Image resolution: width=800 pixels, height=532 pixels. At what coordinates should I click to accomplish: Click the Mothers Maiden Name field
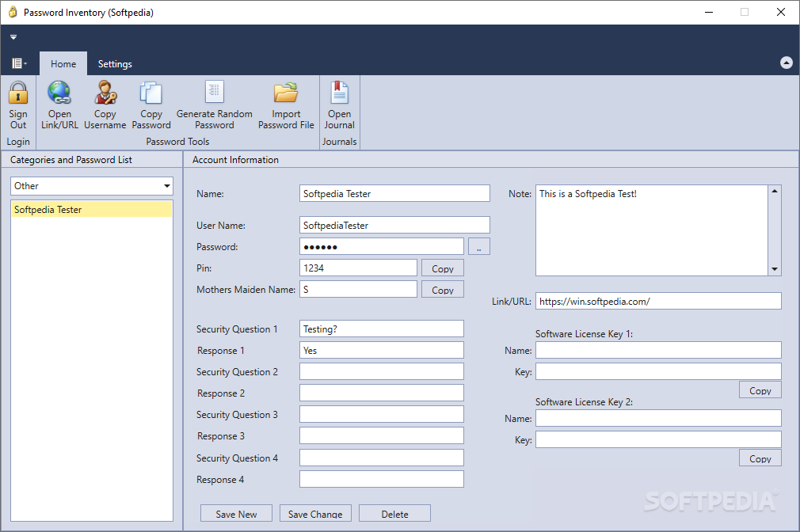(x=358, y=289)
